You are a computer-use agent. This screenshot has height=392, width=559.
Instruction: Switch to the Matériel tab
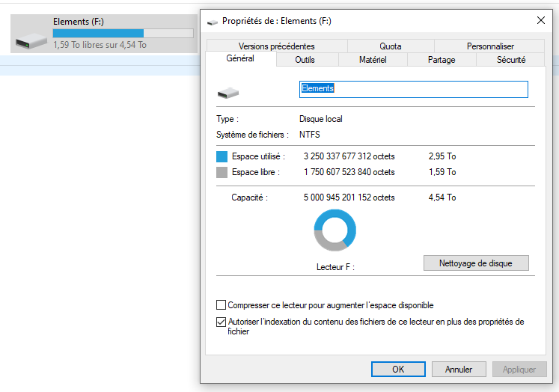click(x=373, y=60)
